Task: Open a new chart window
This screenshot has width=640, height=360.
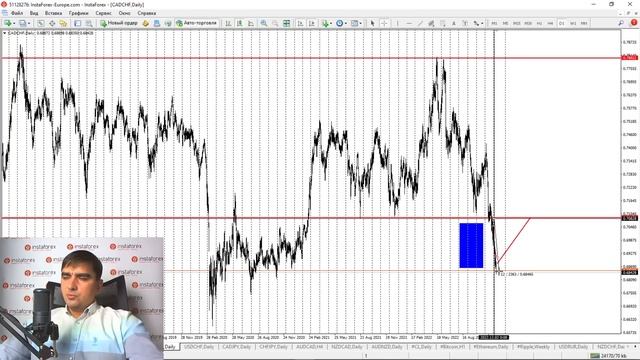Action: tap(7, 23)
